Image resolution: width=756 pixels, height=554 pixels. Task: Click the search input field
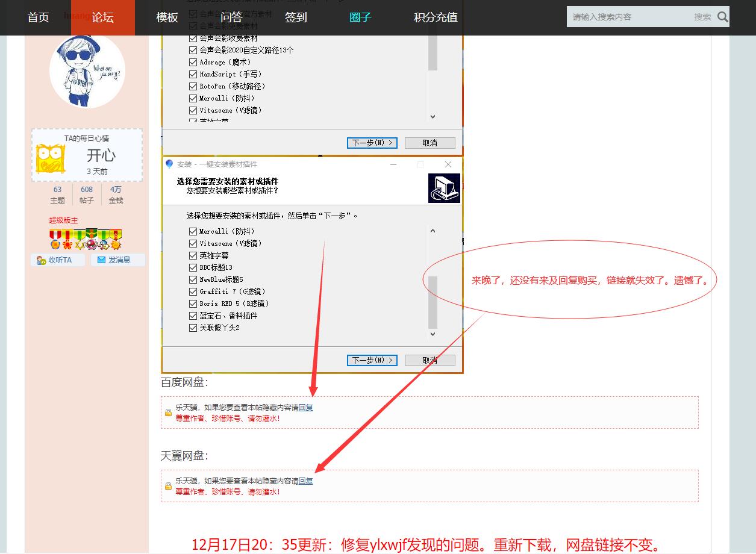coord(629,17)
